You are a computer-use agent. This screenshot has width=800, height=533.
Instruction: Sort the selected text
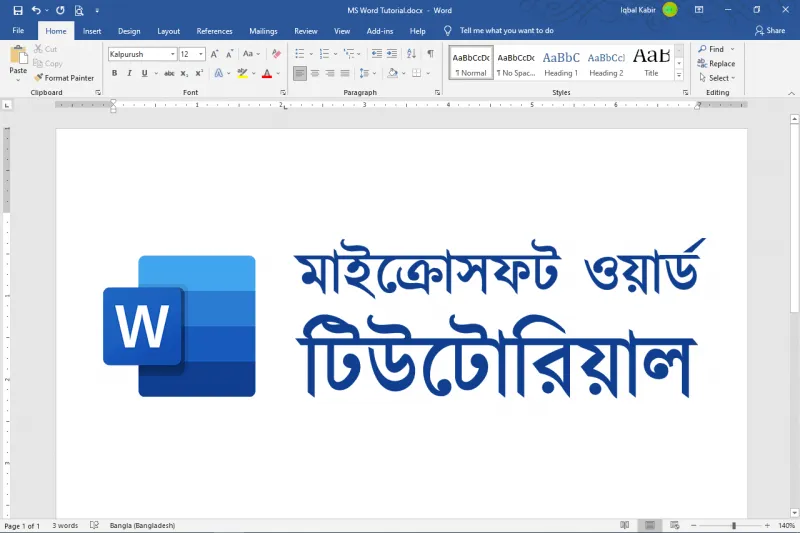tap(411, 54)
